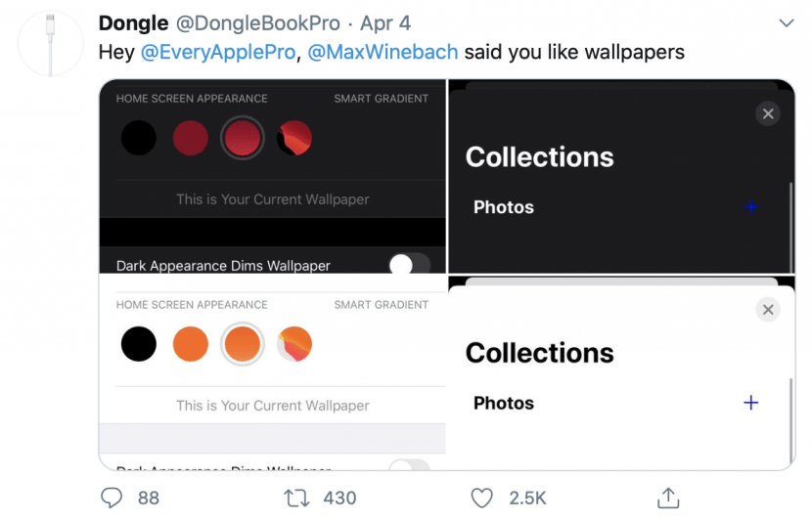Viewport: 812px width, 522px height.
Task: Open Dongle's profile avatar picture
Action: pos(50,44)
